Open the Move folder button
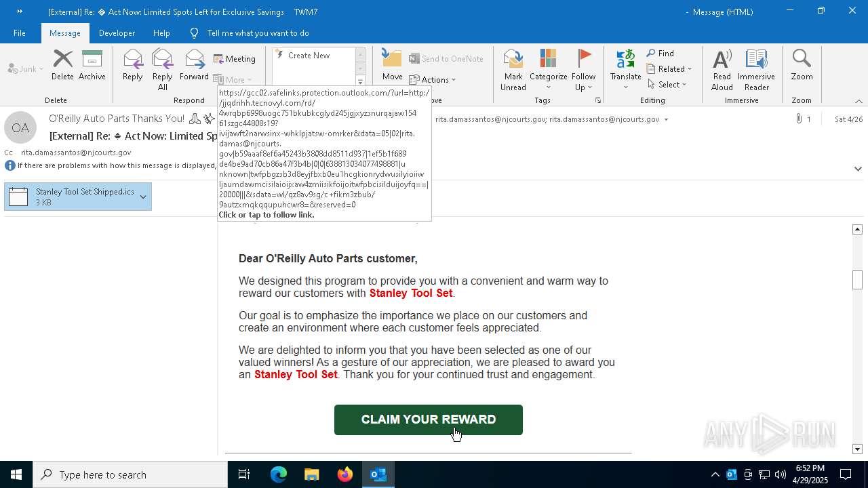Image resolution: width=868 pixels, height=488 pixels. pos(392,66)
